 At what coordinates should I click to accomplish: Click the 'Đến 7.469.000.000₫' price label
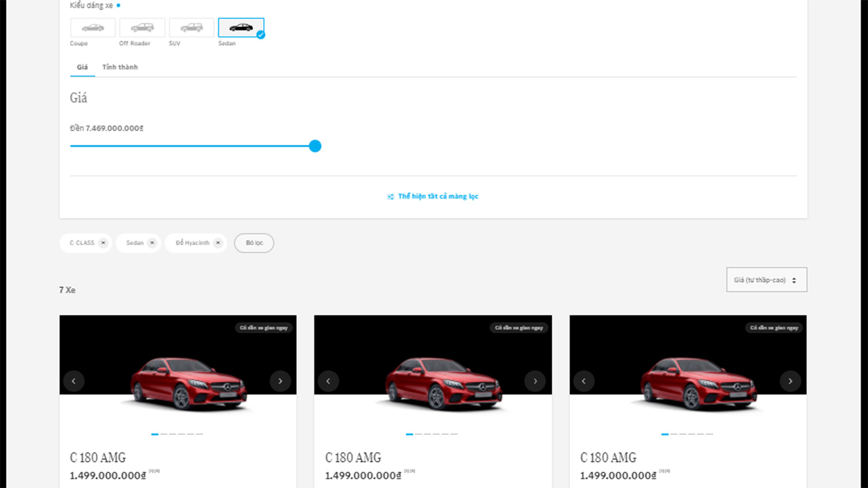point(107,129)
